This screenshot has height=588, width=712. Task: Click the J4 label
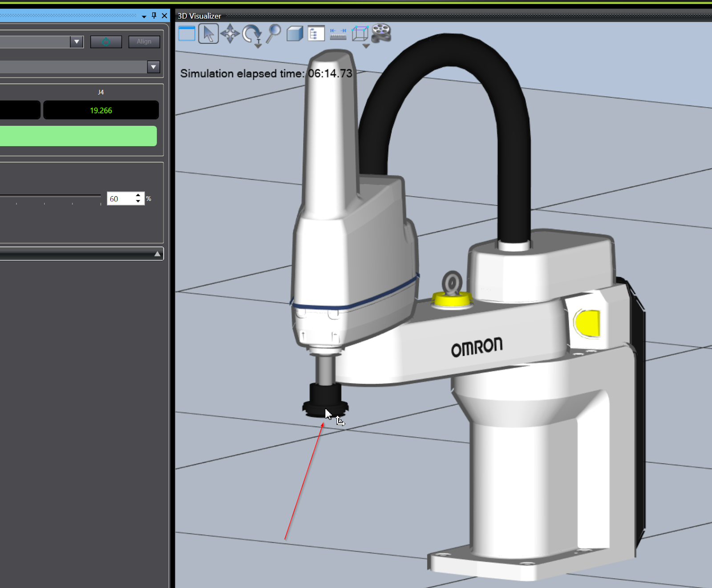[x=101, y=92]
